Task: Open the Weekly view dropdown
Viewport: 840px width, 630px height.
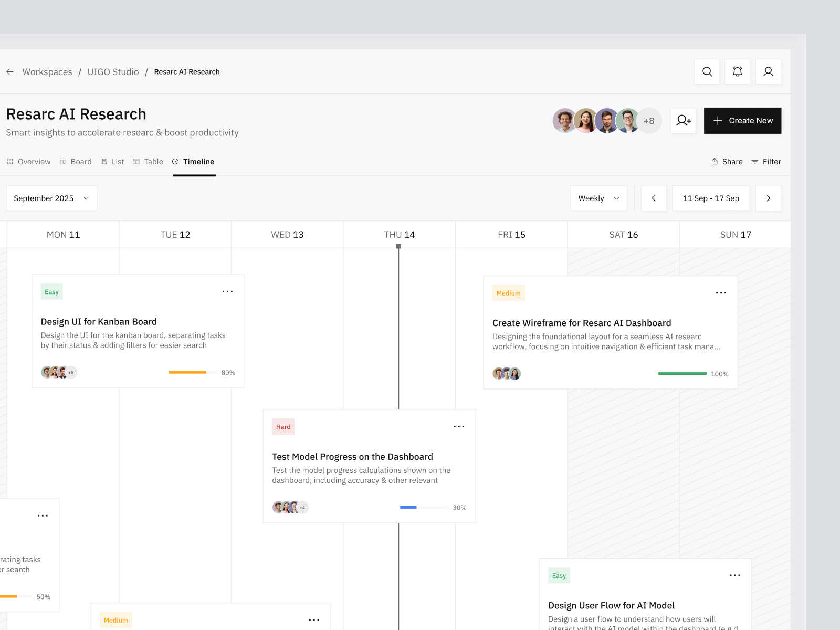Action: 598,198
